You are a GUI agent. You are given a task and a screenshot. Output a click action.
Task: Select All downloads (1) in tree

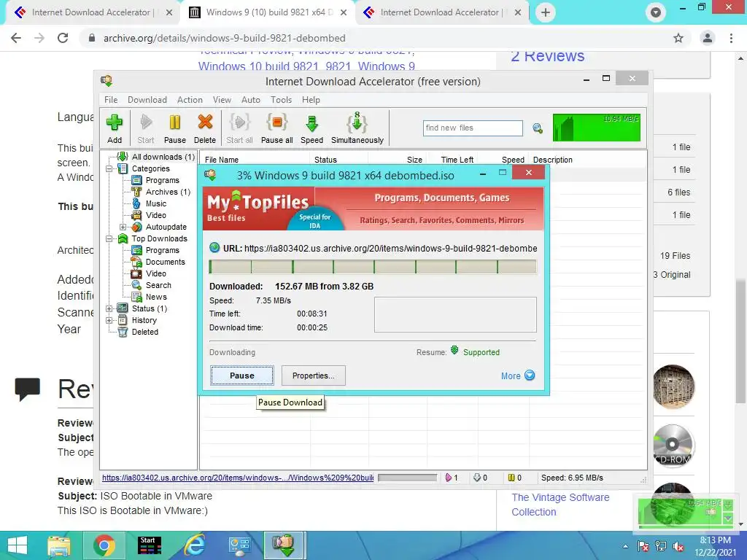pos(163,157)
